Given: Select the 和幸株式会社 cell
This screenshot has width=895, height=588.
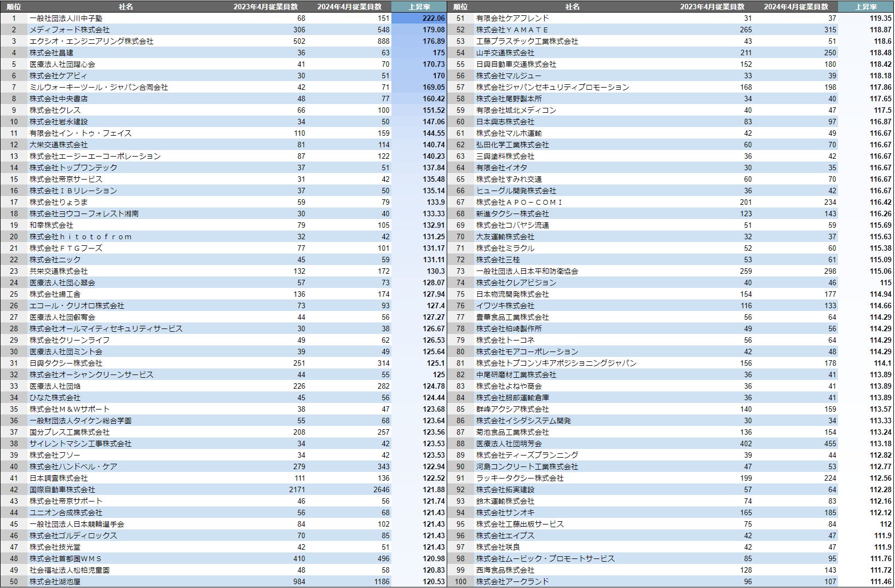Looking at the screenshot, I should tap(51, 225).
